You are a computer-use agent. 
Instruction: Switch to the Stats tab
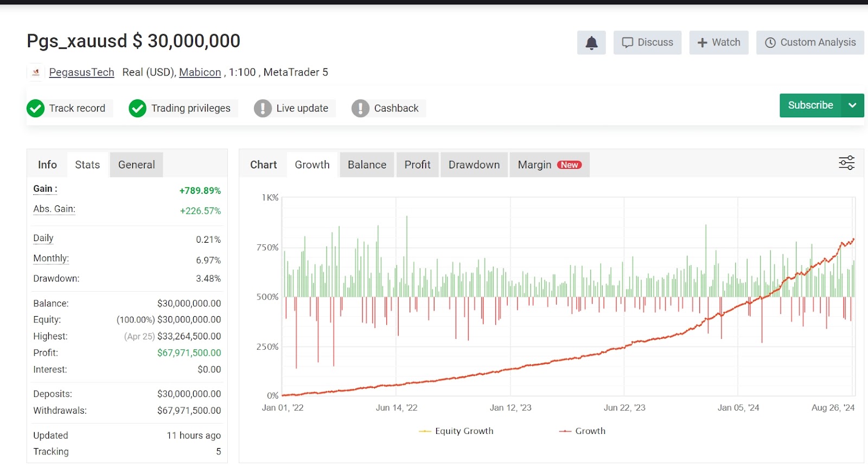(87, 165)
